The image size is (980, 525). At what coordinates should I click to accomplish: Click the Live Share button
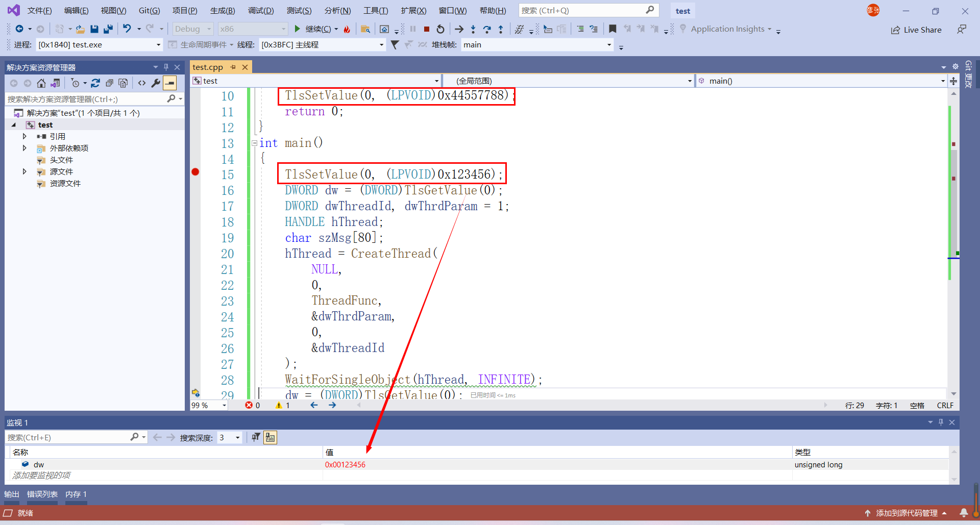pos(916,30)
